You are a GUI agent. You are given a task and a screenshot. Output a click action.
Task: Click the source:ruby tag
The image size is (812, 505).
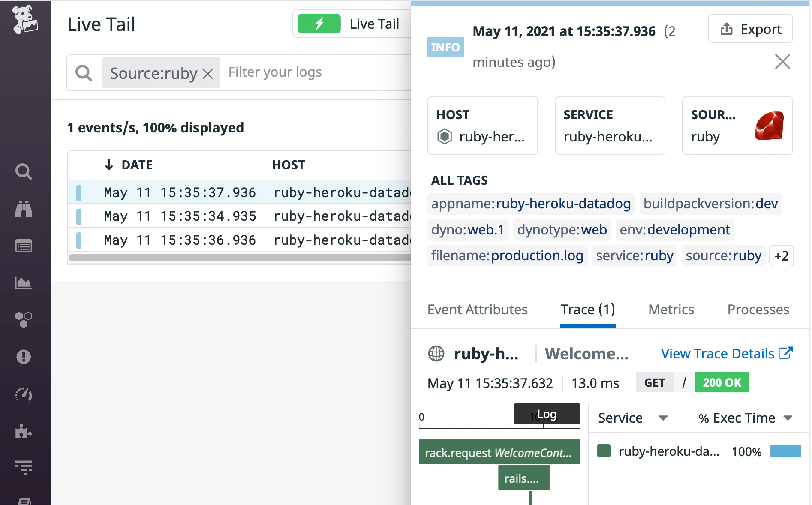click(723, 256)
